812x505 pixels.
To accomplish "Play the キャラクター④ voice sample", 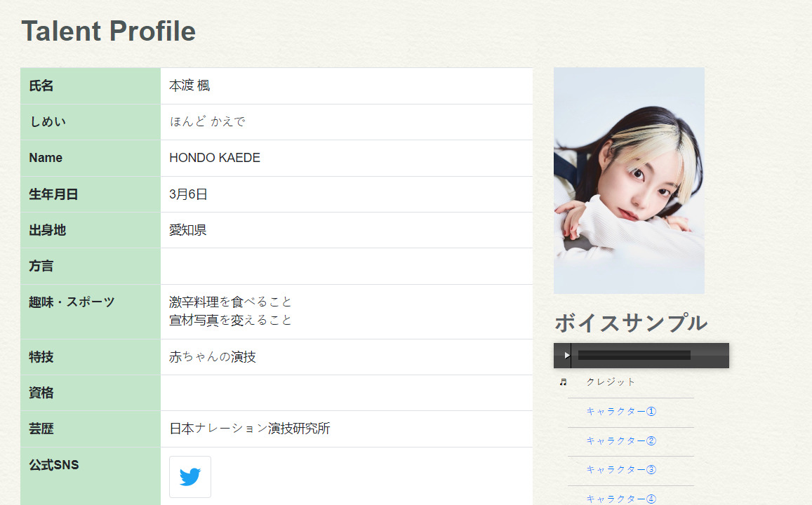I will tap(620, 499).
